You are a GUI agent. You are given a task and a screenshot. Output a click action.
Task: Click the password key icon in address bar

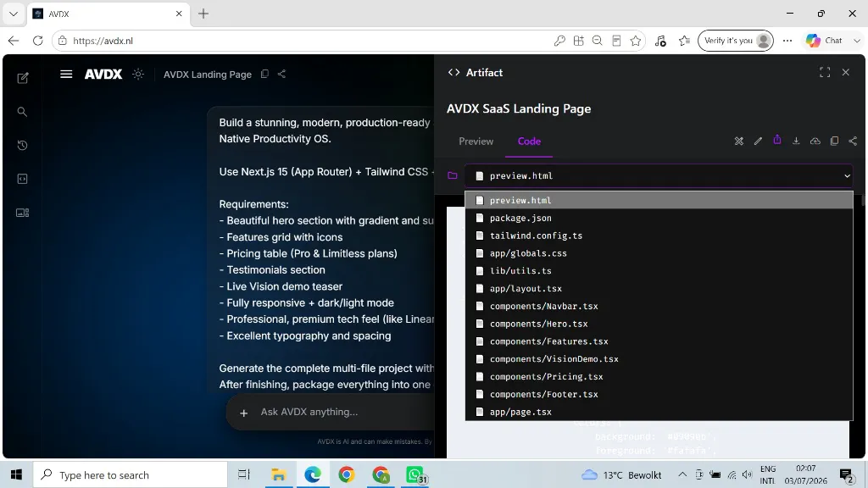tap(559, 41)
